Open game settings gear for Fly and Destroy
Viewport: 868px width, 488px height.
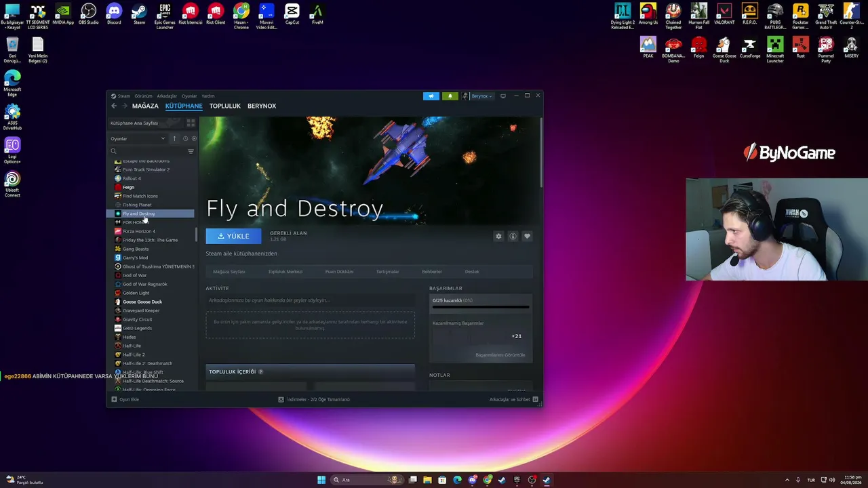coord(498,236)
